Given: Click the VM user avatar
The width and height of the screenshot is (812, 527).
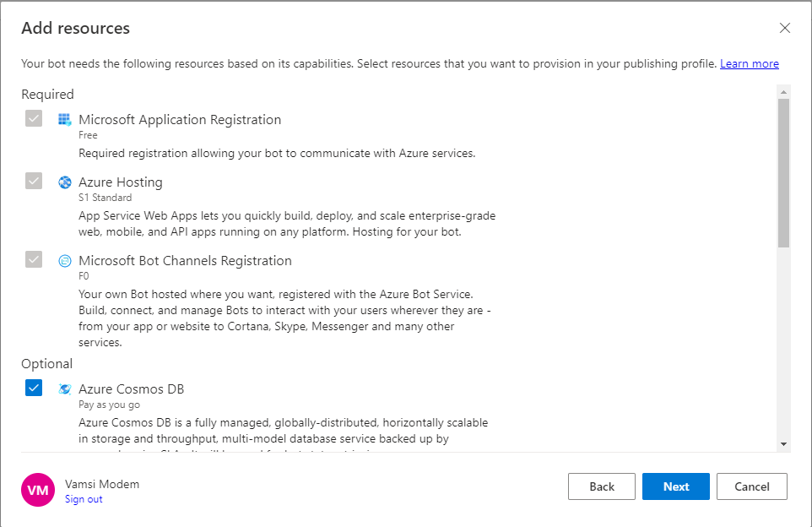Looking at the screenshot, I should tap(38, 490).
